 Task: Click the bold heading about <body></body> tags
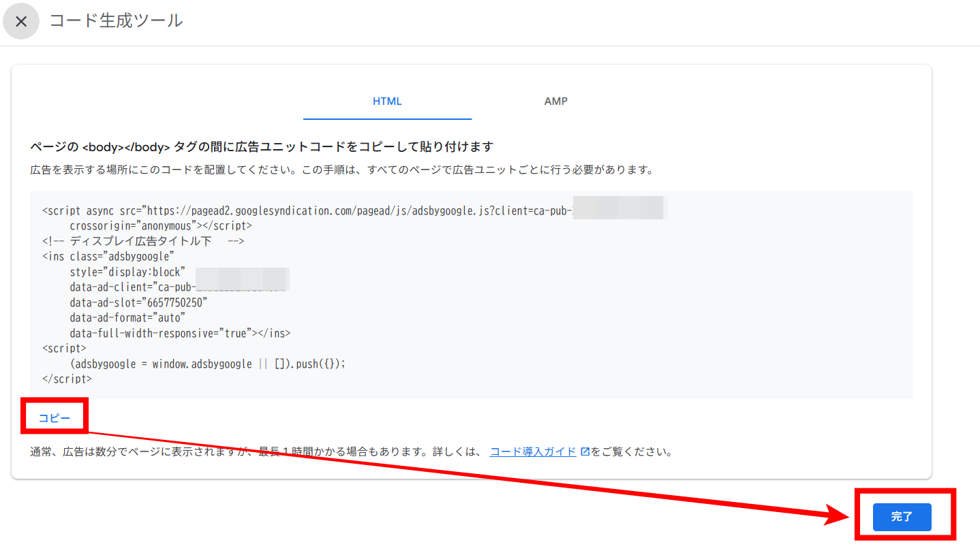click(262, 146)
